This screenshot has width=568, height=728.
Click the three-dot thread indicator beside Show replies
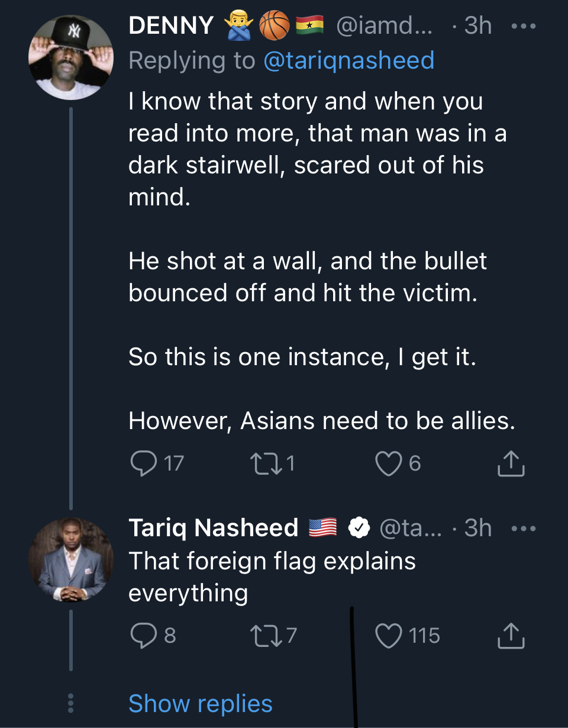71,703
